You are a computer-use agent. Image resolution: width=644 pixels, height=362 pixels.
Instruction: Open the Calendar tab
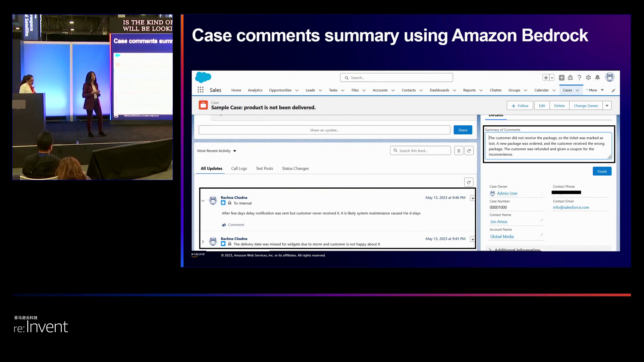click(541, 90)
